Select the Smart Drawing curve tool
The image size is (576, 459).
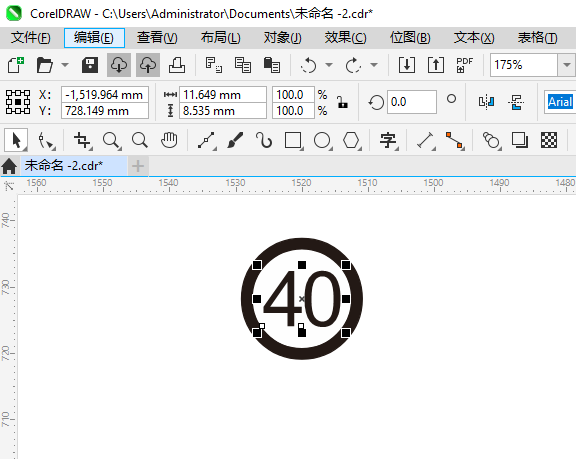[x=264, y=140]
